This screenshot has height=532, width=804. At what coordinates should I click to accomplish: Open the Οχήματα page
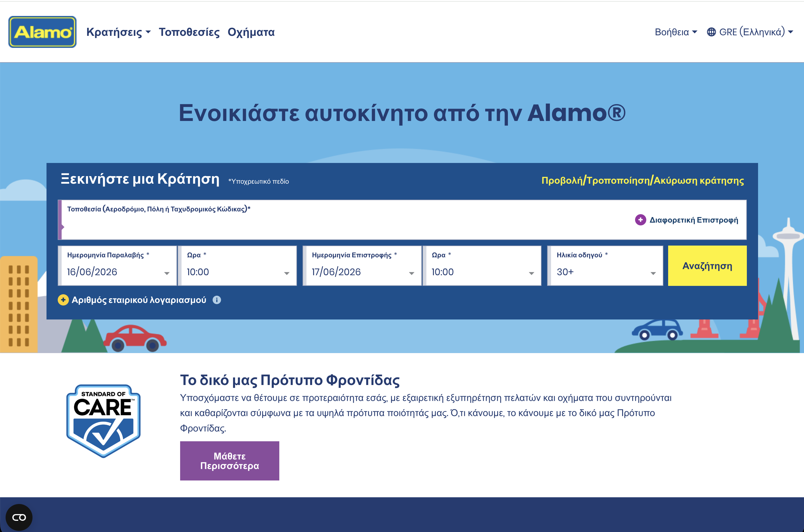pos(251,32)
